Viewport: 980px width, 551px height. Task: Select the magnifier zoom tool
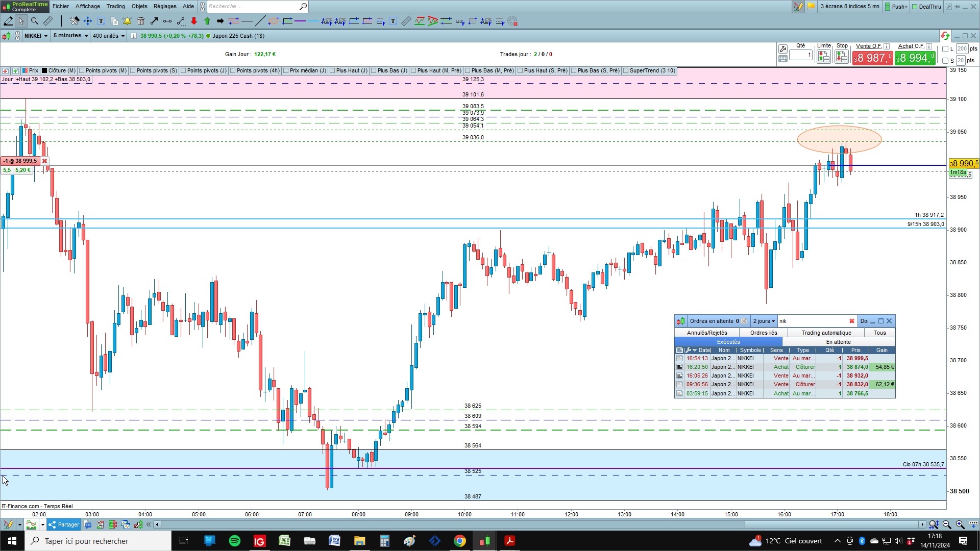tap(35, 21)
